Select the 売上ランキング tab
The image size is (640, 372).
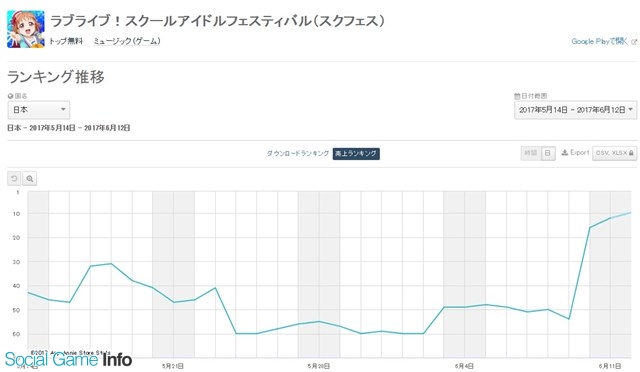[x=356, y=154]
